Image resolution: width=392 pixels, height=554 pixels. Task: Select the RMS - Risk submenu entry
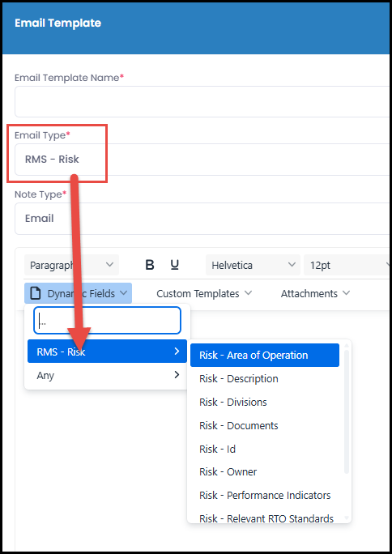pyautogui.click(x=107, y=352)
